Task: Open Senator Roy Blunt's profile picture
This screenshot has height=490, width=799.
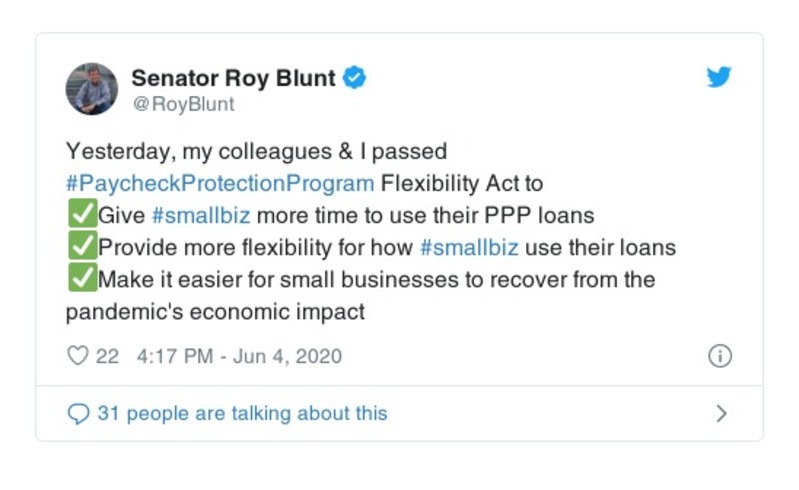Action: point(92,89)
